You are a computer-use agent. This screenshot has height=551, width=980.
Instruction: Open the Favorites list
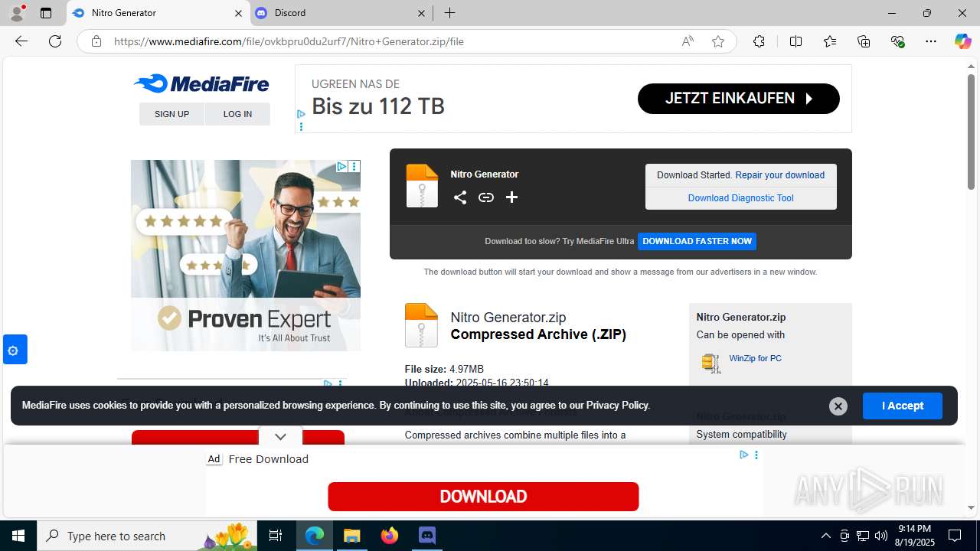pos(830,41)
